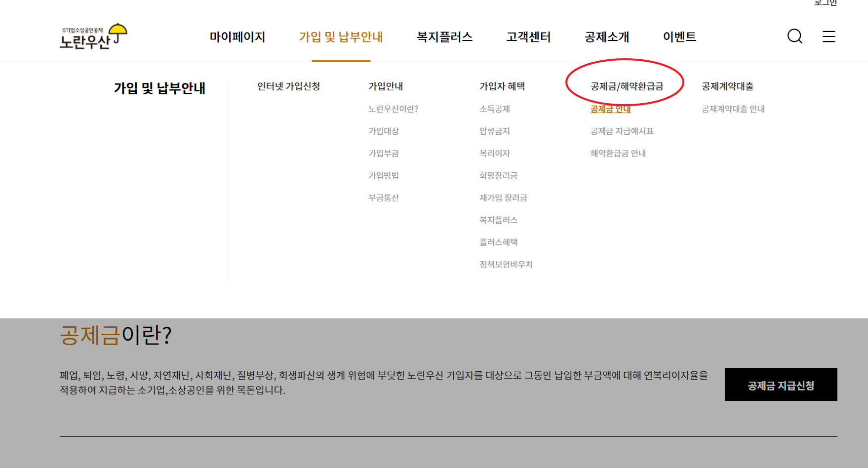
Task: Open the 공제소개 menu
Action: tap(607, 37)
